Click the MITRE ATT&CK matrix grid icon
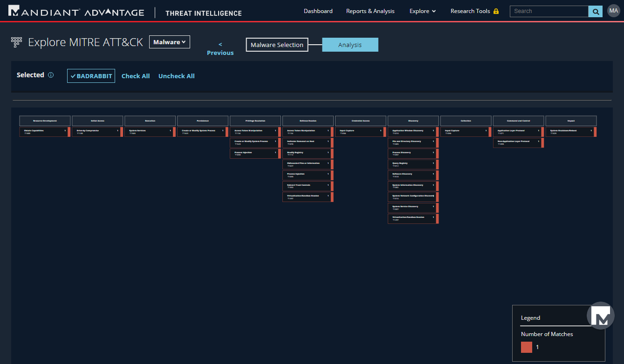Viewport: 624px width, 364px height. [x=17, y=42]
